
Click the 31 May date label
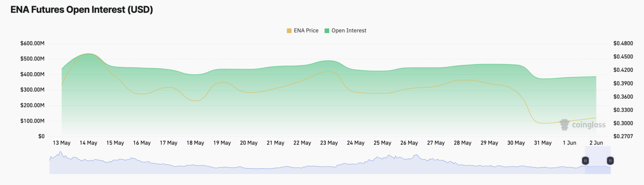pyautogui.click(x=543, y=143)
